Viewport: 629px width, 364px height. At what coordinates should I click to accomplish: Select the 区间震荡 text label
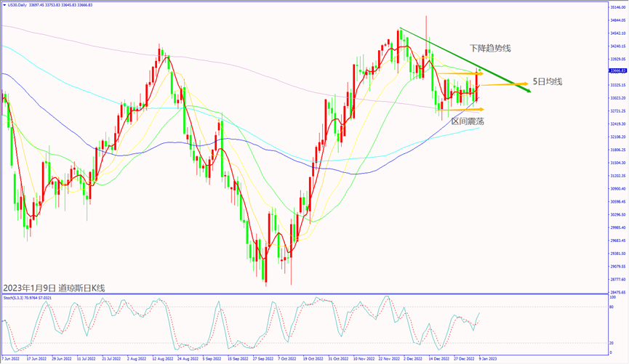coord(468,121)
